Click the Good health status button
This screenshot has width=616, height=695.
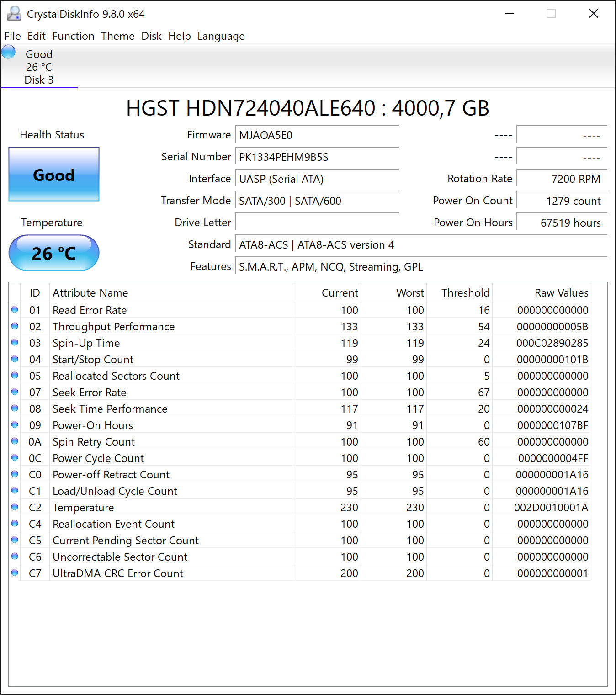pyautogui.click(x=54, y=174)
